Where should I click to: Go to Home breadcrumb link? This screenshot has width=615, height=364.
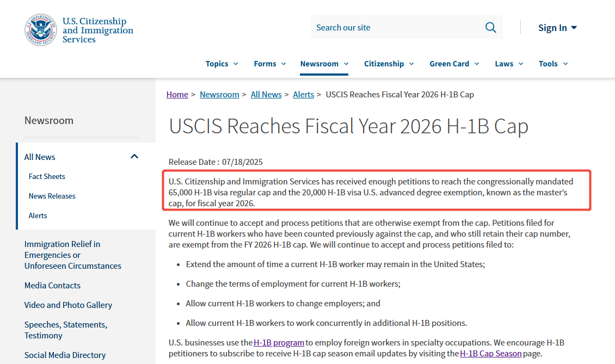[177, 95]
